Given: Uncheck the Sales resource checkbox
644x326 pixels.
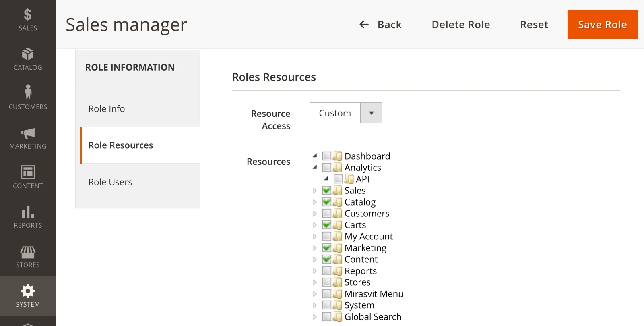Looking at the screenshot, I should [327, 190].
